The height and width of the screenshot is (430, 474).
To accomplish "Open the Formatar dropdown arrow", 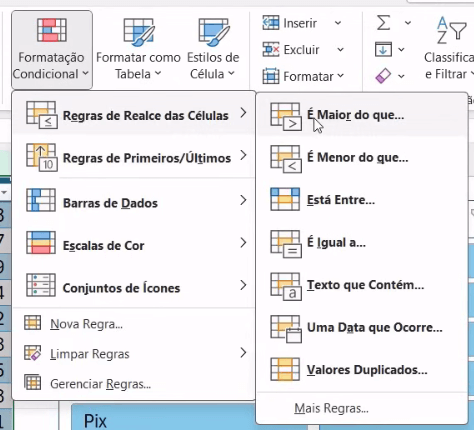I will point(340,76).
